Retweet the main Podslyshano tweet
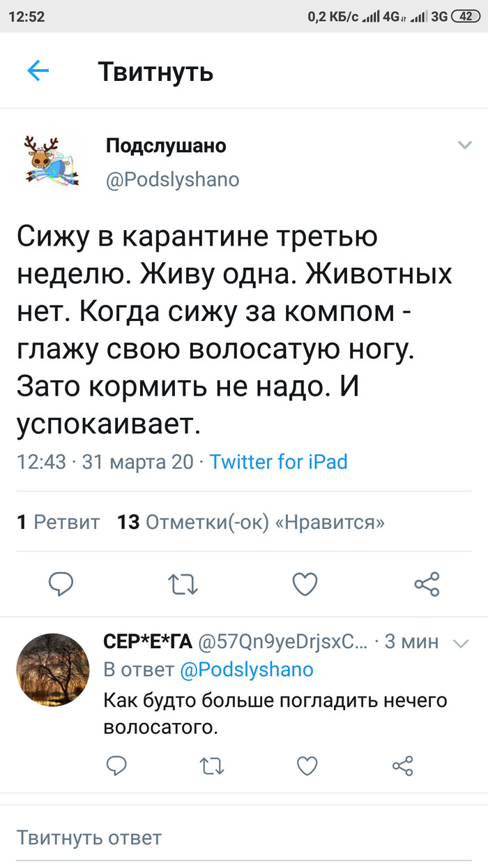488x868 pixels. coord(183,584)
